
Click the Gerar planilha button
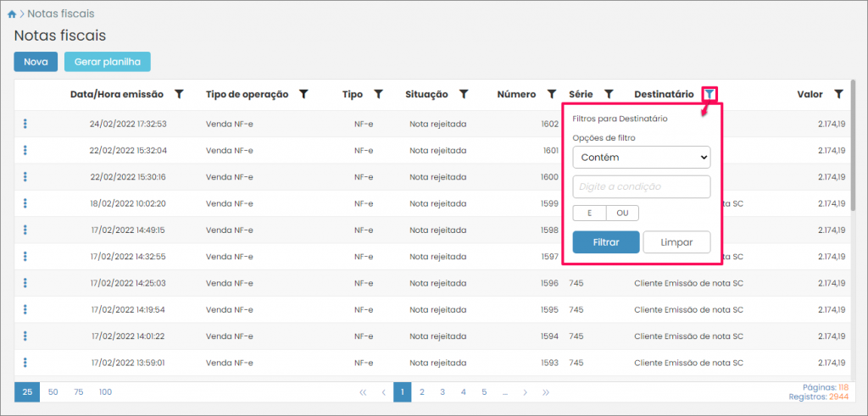[108, 62]
